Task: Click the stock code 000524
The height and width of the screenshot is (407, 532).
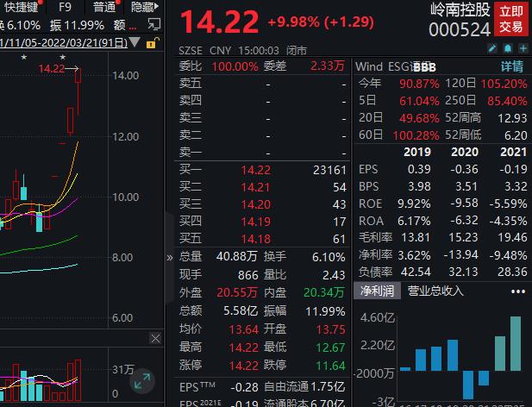Action: 460,29
